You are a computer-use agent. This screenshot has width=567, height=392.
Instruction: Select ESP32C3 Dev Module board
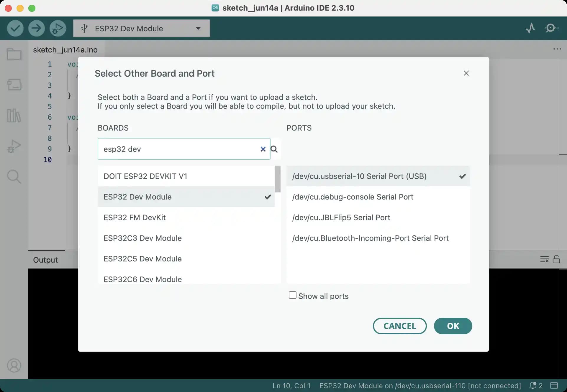[186, 238]
